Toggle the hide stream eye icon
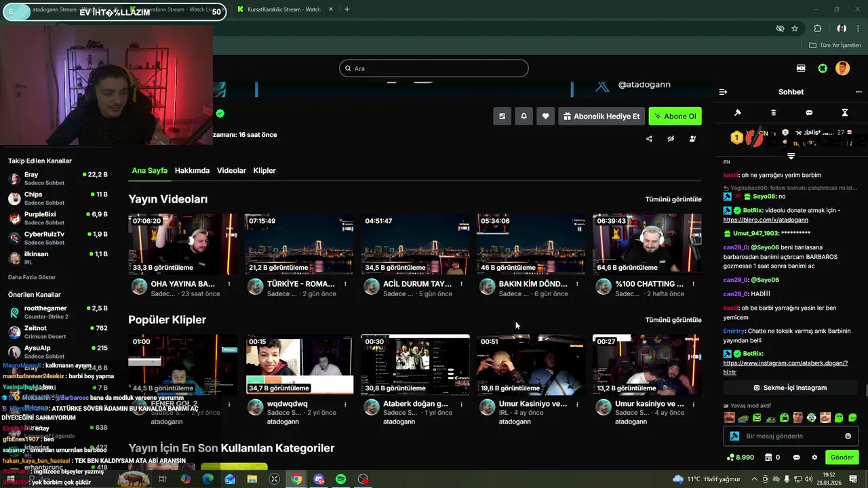This screenshot has width=868, height=488. click(671, 139)
